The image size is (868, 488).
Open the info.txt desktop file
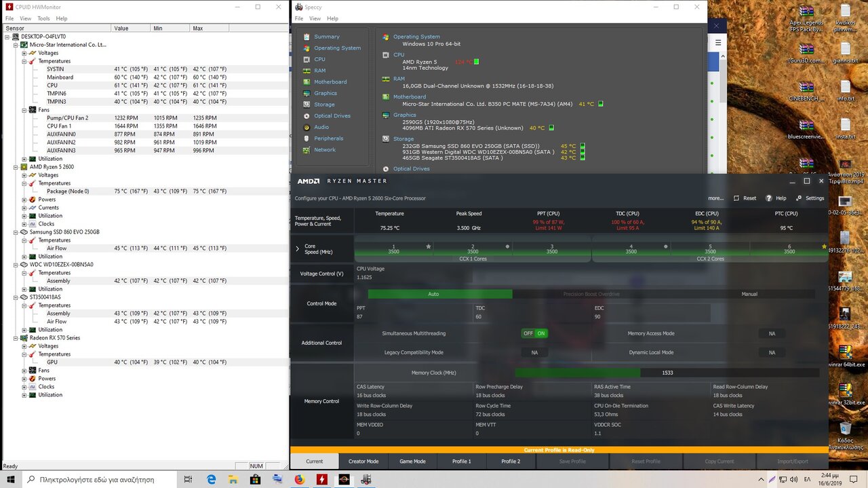tap(845, 90)
